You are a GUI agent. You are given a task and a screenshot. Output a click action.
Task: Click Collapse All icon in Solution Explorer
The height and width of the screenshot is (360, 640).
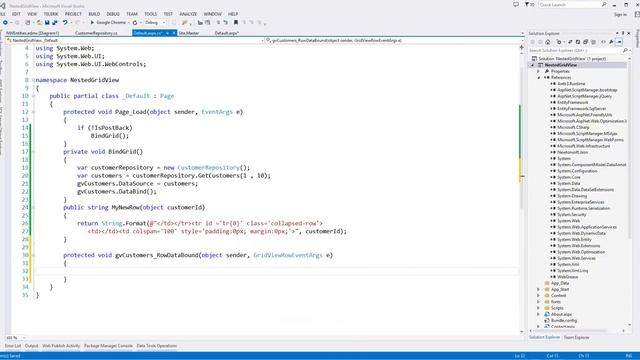point(586,42)
